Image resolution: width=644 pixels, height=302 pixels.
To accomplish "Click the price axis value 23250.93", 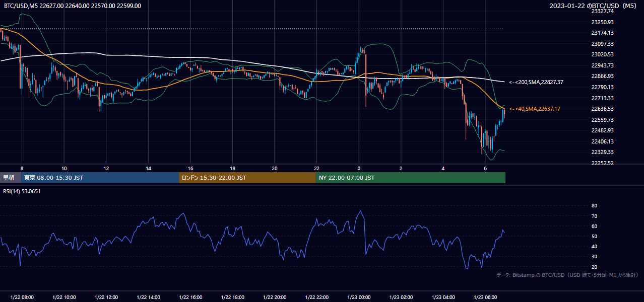I will tap(602, 22).
